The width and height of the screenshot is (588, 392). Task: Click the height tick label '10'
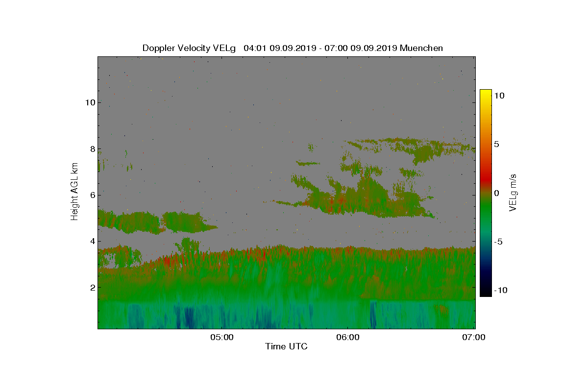(x=90, y=102)
